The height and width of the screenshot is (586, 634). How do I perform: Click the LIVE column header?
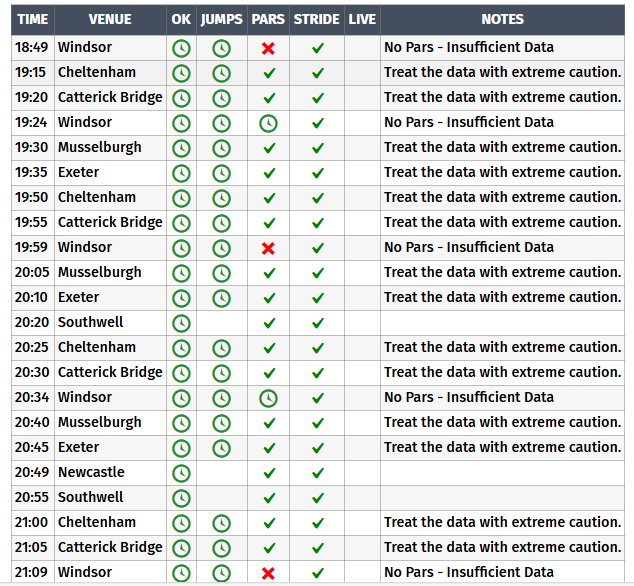(x=362, y=19)
